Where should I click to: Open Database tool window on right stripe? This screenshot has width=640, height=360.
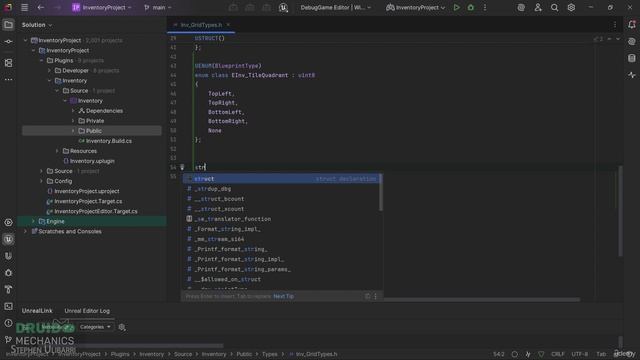coord(632,58)
